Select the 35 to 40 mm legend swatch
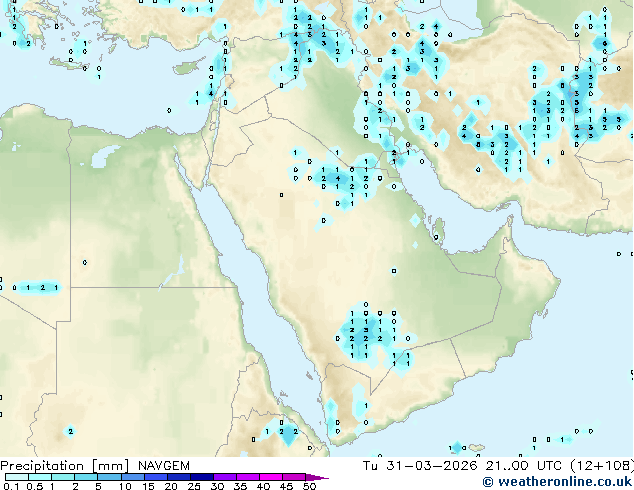The height and width of the screenshot is (490, 634). 248,477
